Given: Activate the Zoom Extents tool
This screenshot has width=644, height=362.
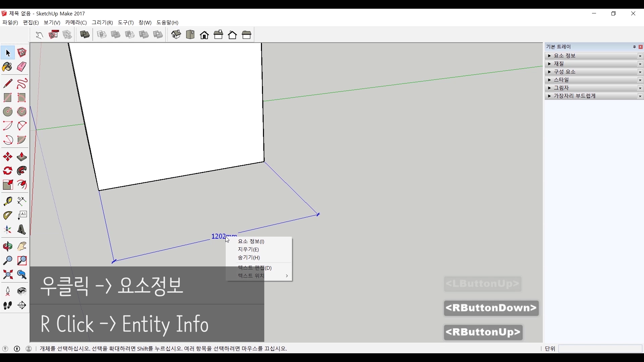Looking at the screenshot, I should point(7,275).
